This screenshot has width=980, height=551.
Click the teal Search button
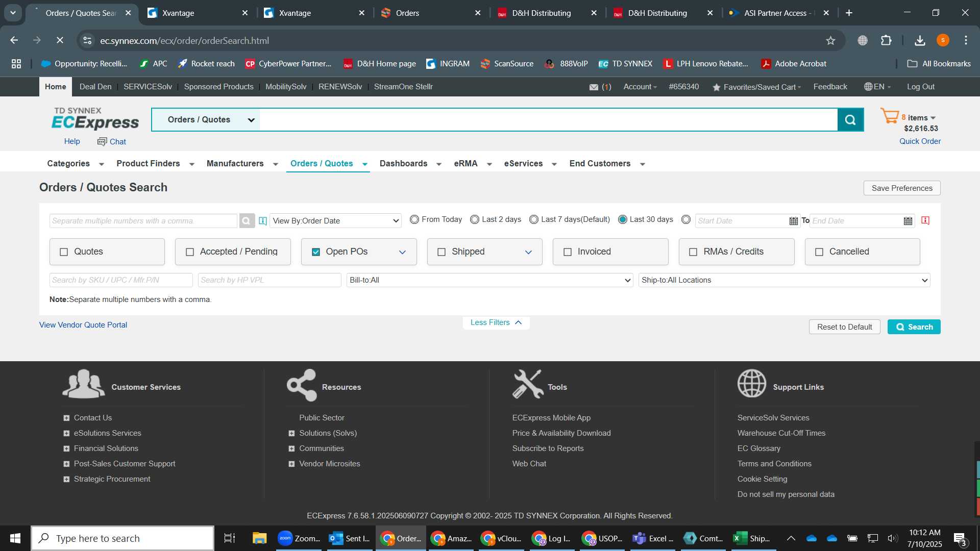914,327
